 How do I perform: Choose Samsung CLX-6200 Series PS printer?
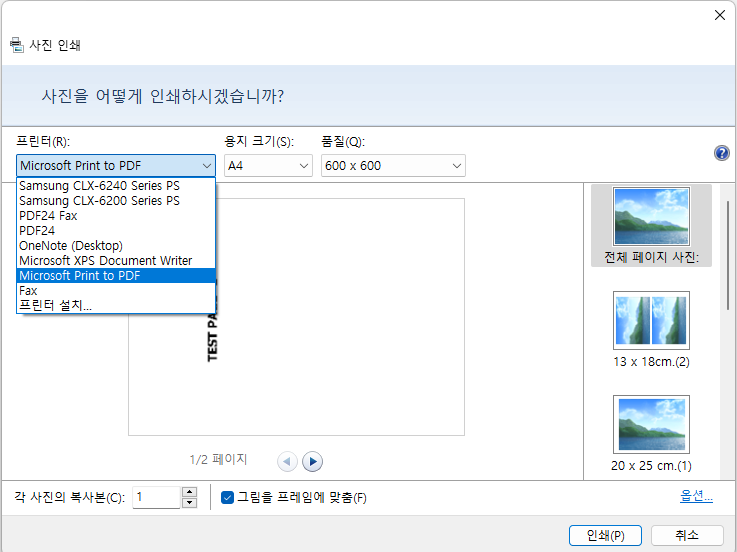coord(116,201)
